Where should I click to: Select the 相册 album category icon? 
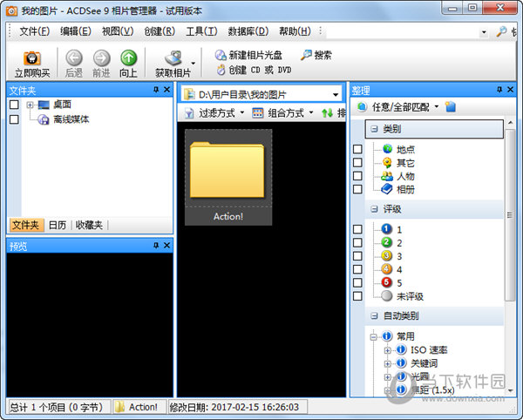(x=387, y=189)
